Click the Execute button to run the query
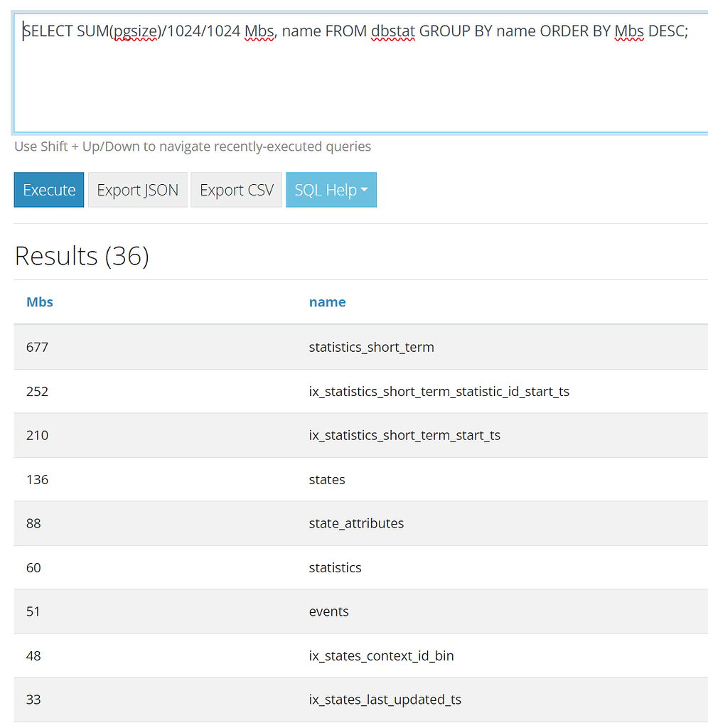 point(48,190)
